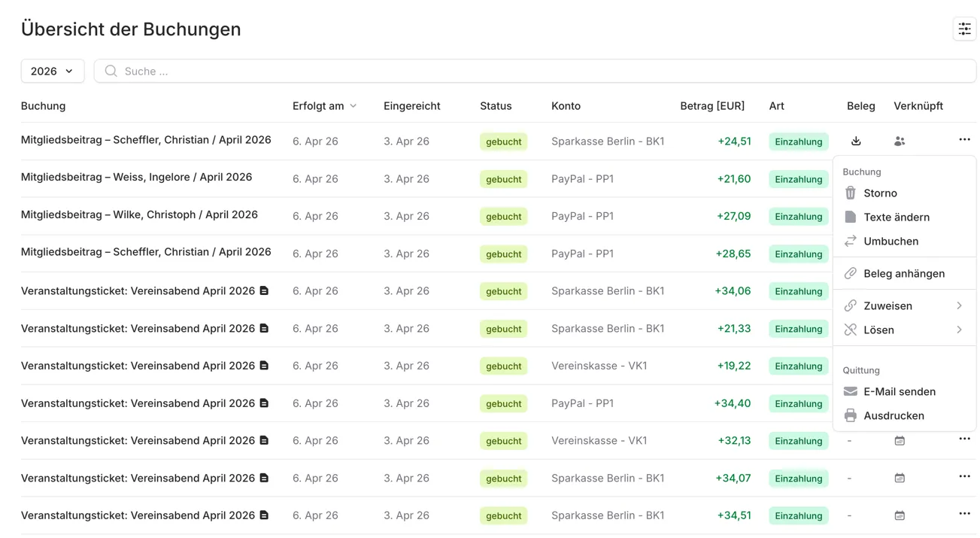Click calendar link icon for +34,07 booking
The height and width of the screenshot is (538, 980).
[x=900, y=479]
